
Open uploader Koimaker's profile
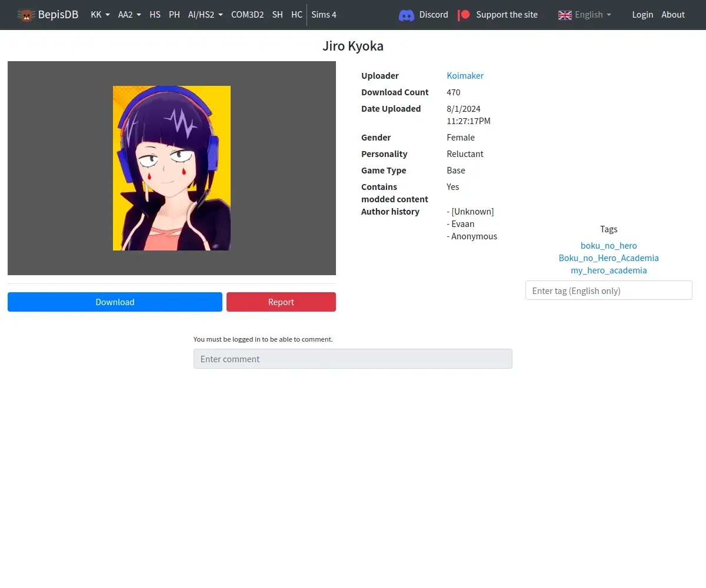(x=465, y=76)
